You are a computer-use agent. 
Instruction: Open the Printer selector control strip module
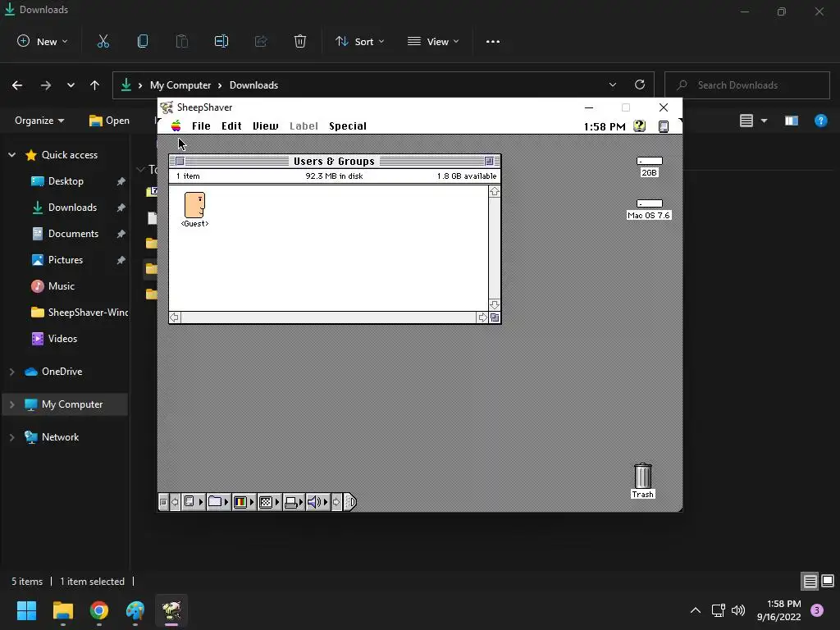294,502
